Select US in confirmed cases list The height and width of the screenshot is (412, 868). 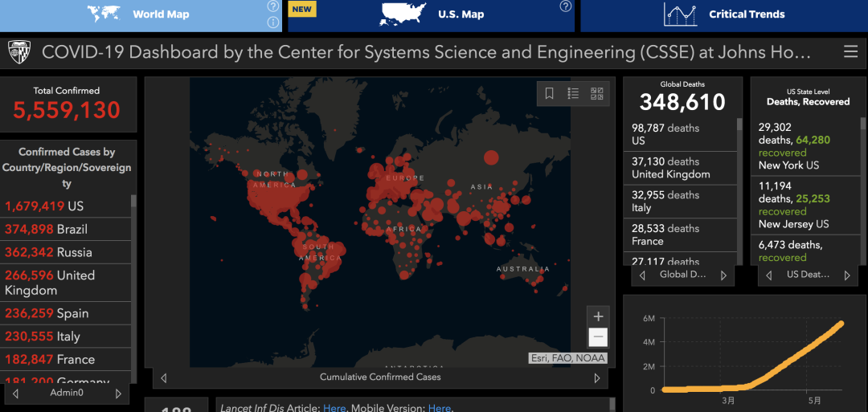click(x=65, y=206)
